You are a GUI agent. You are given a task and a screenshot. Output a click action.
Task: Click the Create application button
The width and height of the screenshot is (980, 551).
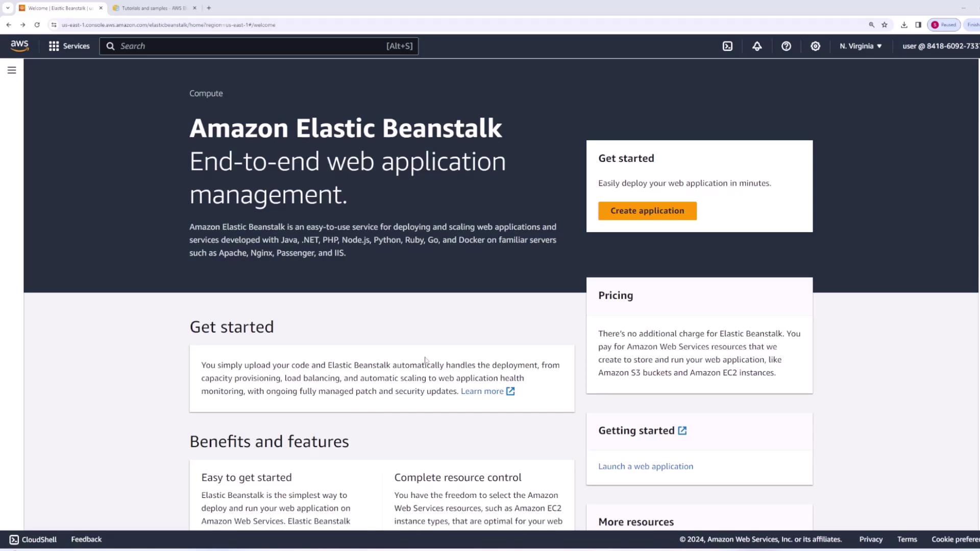(647, 211)
